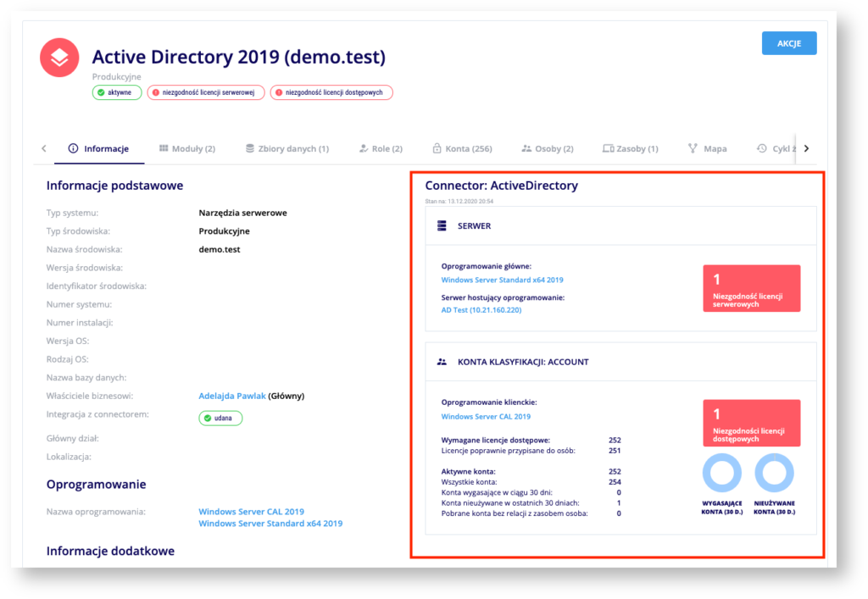Click the 'Stan na: 13.12.2020 20:54' timestamp
This screenshot has height=599, width=868.
[459, 202]
